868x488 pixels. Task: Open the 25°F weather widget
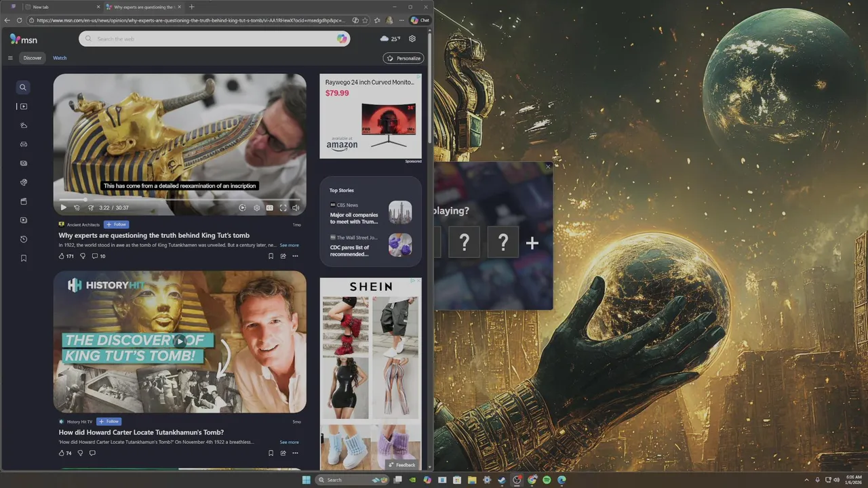pyautogui.click(x=391, y=39)
